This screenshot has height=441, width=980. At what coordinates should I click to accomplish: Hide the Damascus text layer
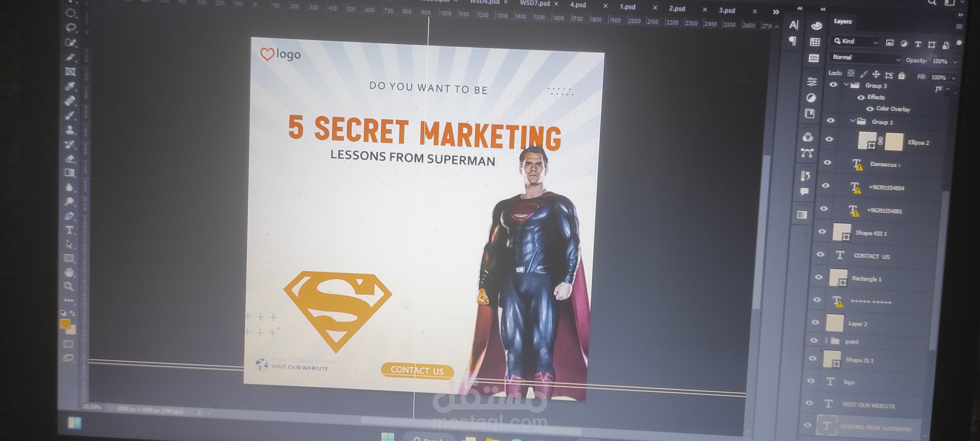pos(827,162)
